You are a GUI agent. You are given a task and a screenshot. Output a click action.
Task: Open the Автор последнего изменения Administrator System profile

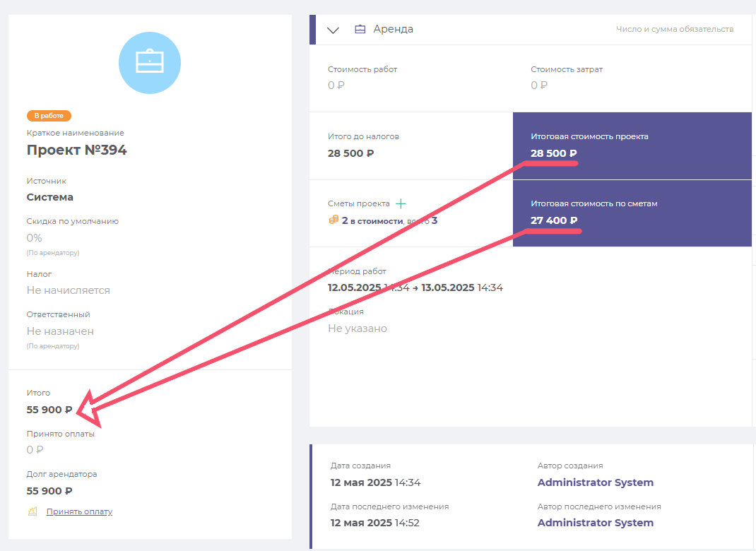[x=596, y=523]
